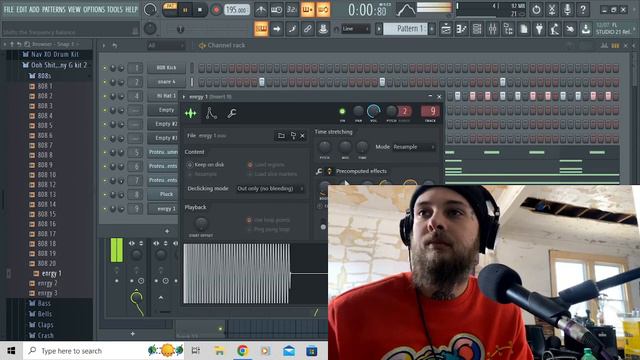Image resolution: width=640 pixels, height=360 pixels.
Task: Open the EDIT menu
Action: [x=22, y=9]
